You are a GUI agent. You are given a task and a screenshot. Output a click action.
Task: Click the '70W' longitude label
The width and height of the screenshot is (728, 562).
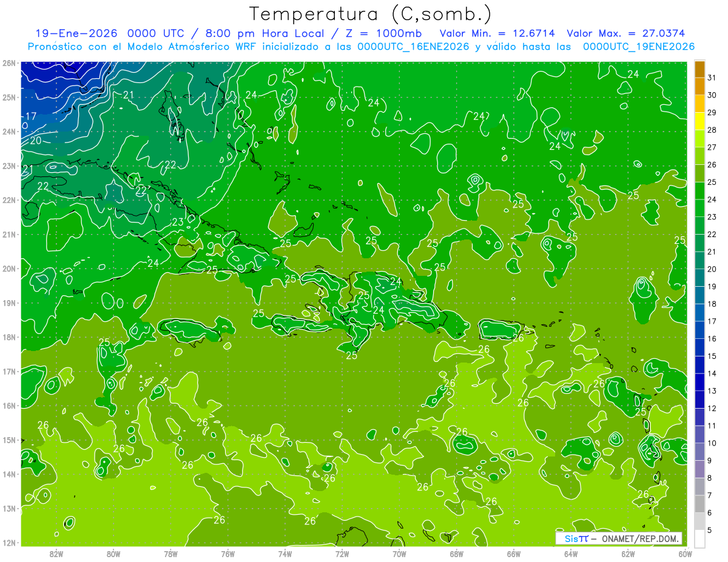click(x=399, y=554)
